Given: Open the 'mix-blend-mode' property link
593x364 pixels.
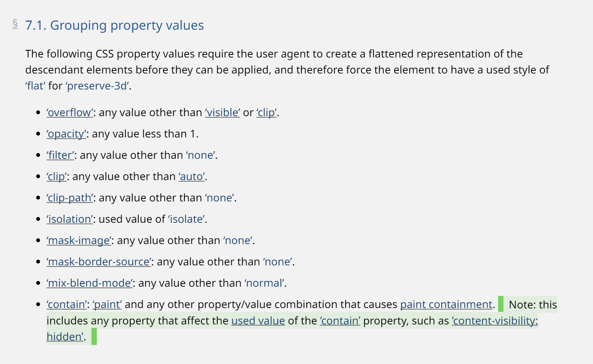Looking at the screenshot, I should coord(90,283).
